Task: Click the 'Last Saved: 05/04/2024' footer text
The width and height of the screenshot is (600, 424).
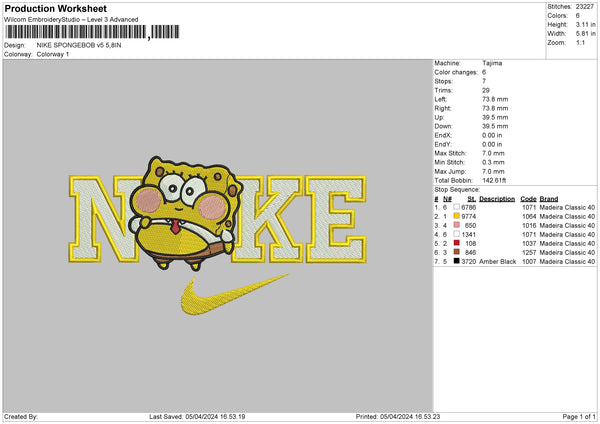Action: [x=197, y=416]
